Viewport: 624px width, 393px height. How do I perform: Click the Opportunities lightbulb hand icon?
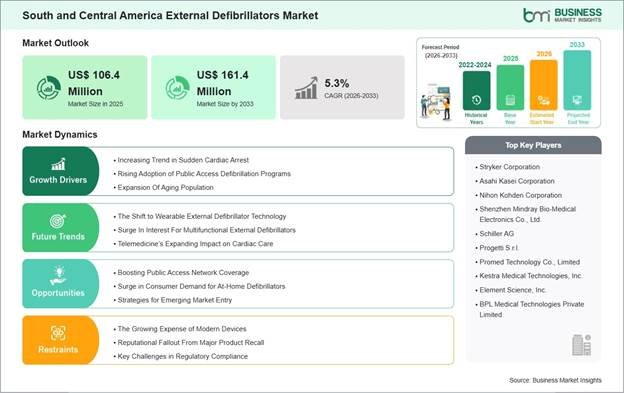58,276
